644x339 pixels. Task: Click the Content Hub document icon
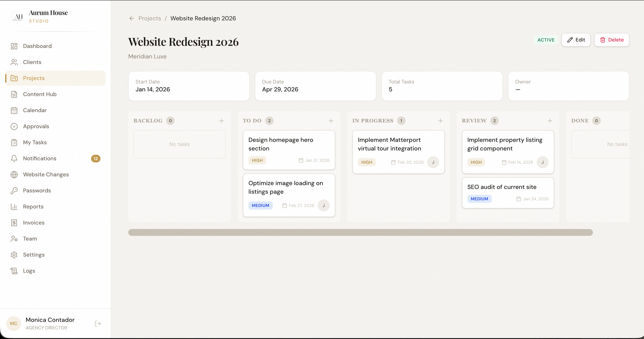coord(14,94)
